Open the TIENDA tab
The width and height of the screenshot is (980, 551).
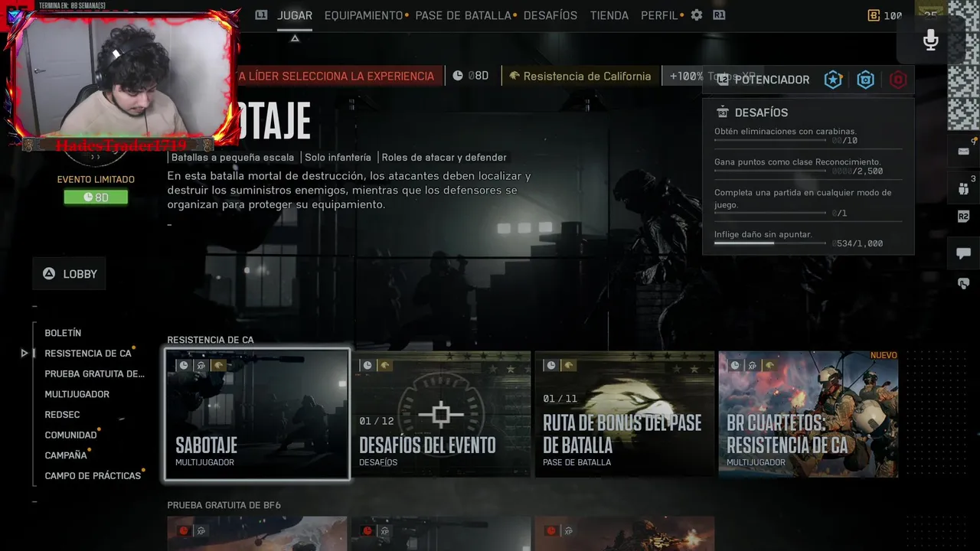(x=609, y=15)
